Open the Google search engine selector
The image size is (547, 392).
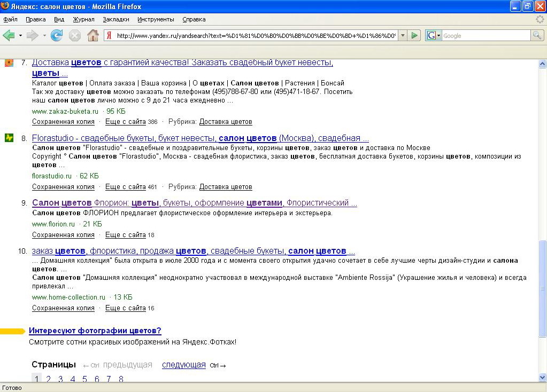tap(434, 36)
